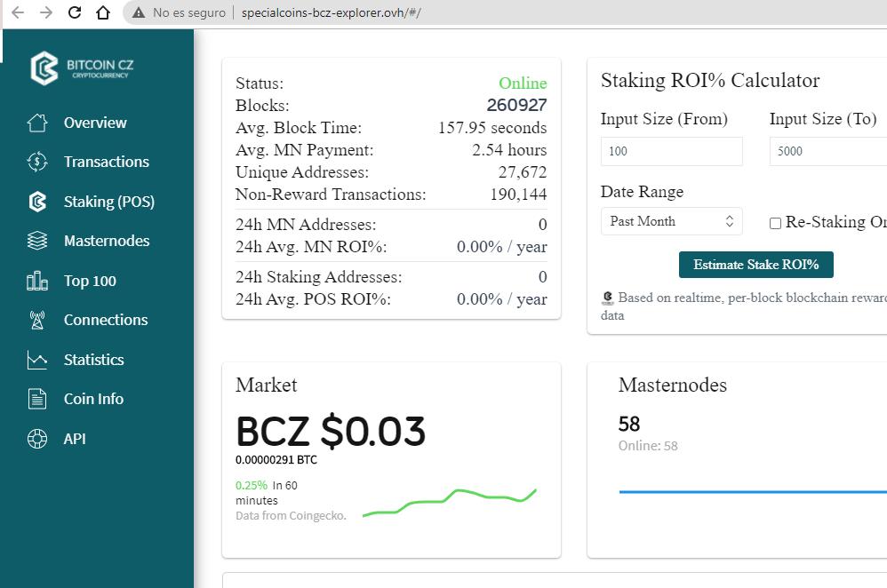Click the API lifebuoy icon
Screen dimensions: 887x588
[x=37, y=439]
